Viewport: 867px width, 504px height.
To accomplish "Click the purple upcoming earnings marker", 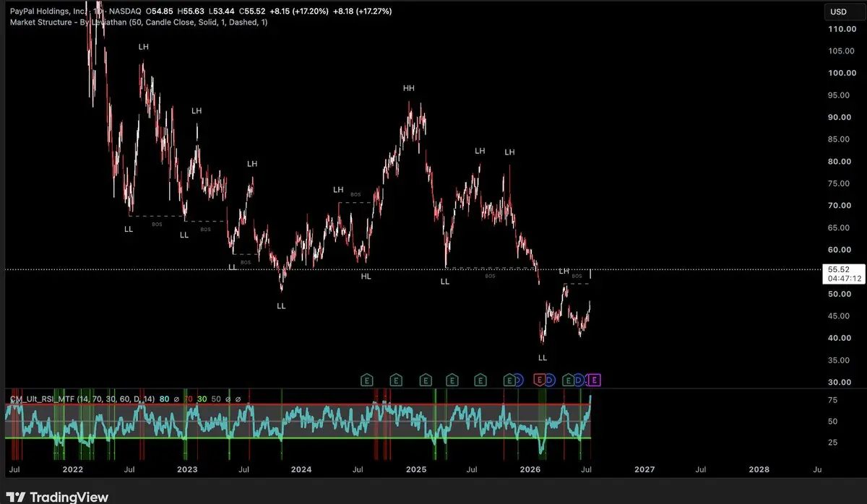I will 594,380.
